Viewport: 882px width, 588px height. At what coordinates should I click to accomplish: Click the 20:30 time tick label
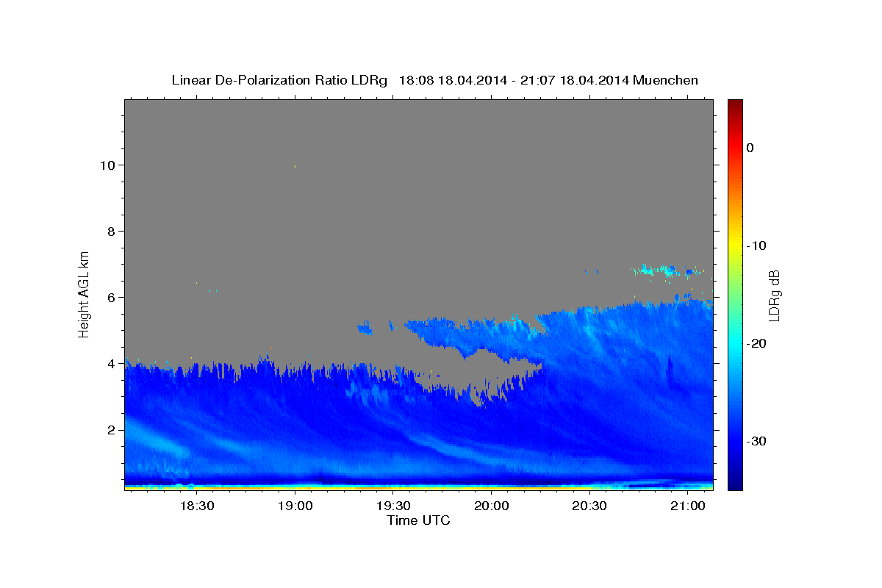click(589, 506)
